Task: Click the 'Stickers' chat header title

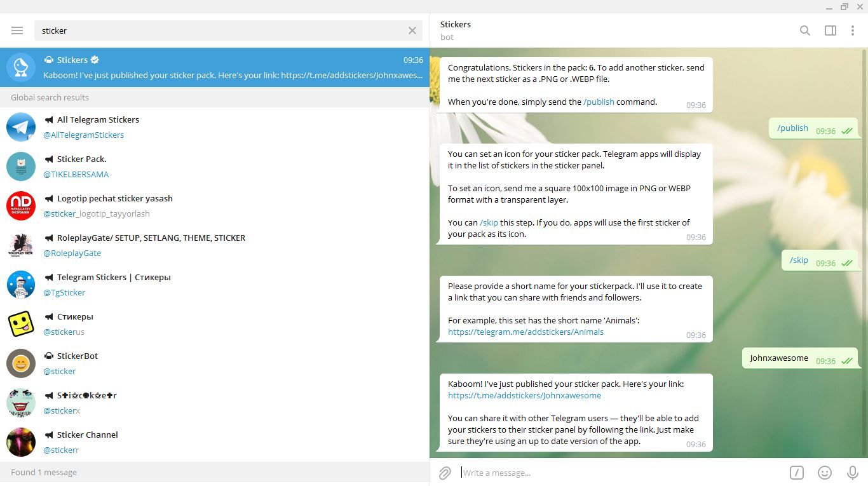Action: (456, 24)
